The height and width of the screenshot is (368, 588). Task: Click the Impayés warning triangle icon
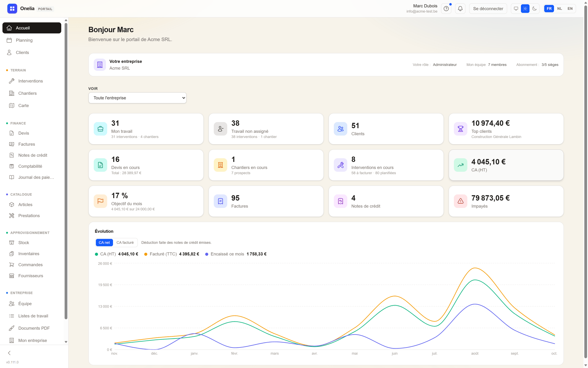coord(461,201)
